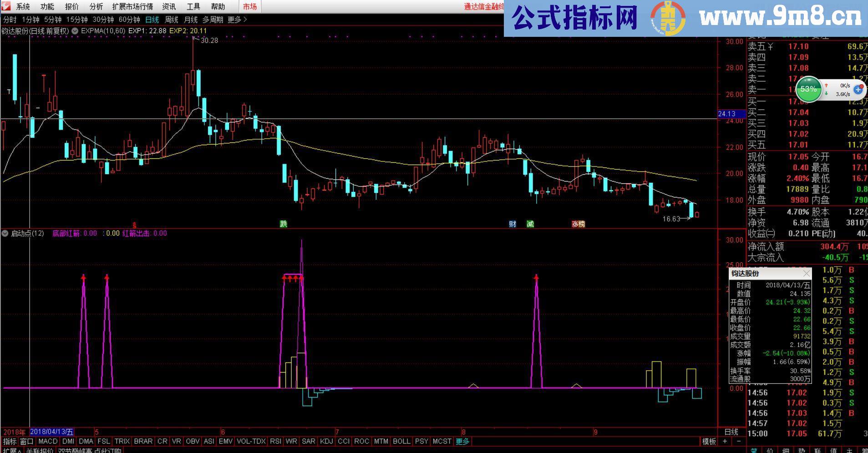The height and width of the screenshot is (453, 868).
Task: Click the arrow icon beside 启动点(12) indicator
Action: point(5,233)
